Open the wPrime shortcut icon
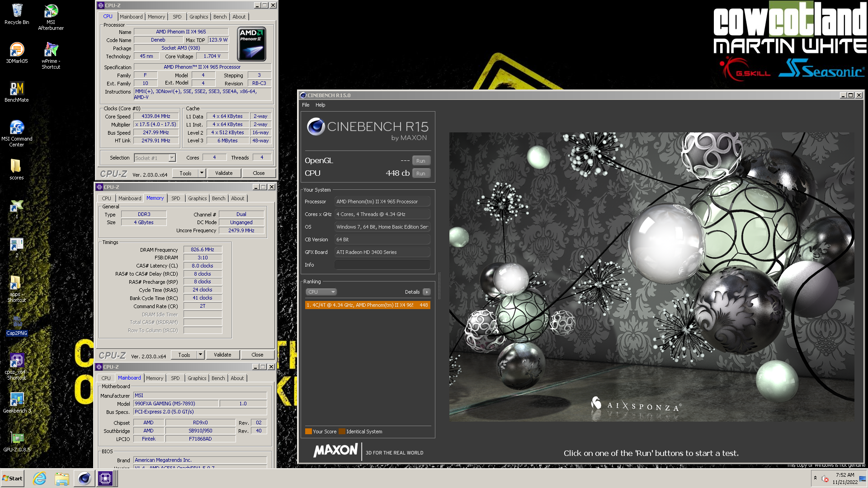Viewport: 868px width, 488px height. (x=51, y=56)
